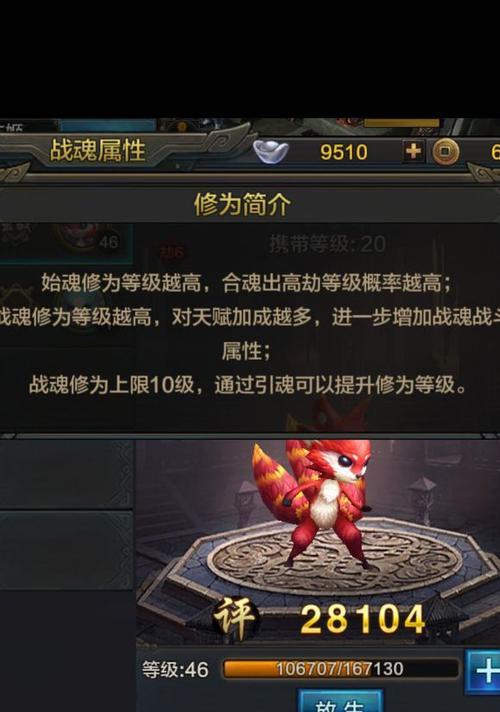The image size is (500, 712).
Task: Tap the 28104 rating score
Action: coord(362,619)
